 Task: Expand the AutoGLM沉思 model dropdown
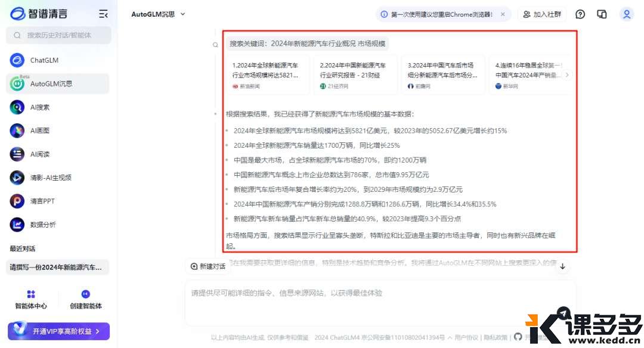pos(159,14)
